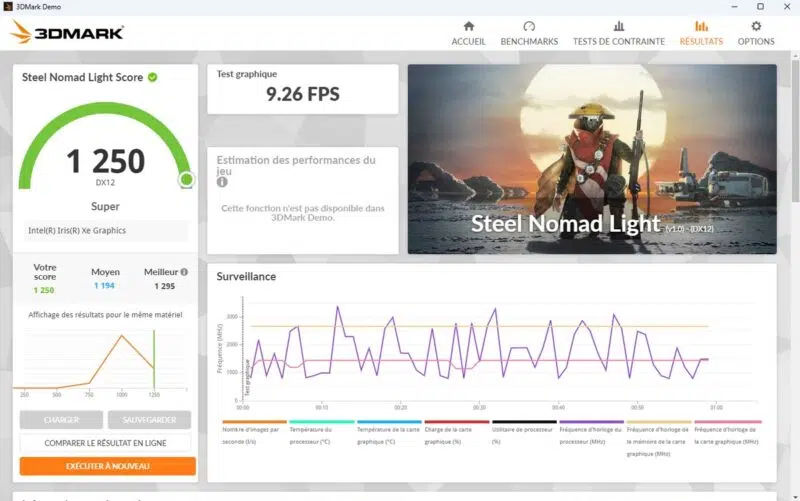Click the 3DMark Demo title bar icon
The height and width of the screenshot is (501, 800).
[8, 7]
